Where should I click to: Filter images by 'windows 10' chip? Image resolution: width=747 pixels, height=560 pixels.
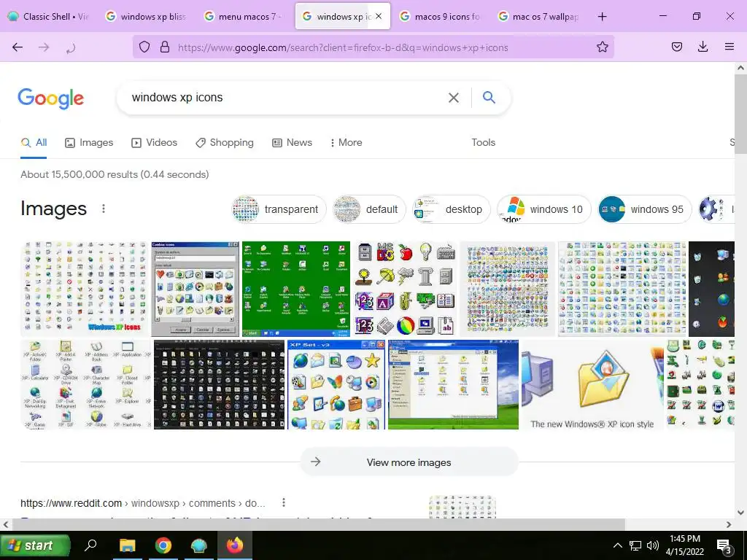tap(543, 209)
